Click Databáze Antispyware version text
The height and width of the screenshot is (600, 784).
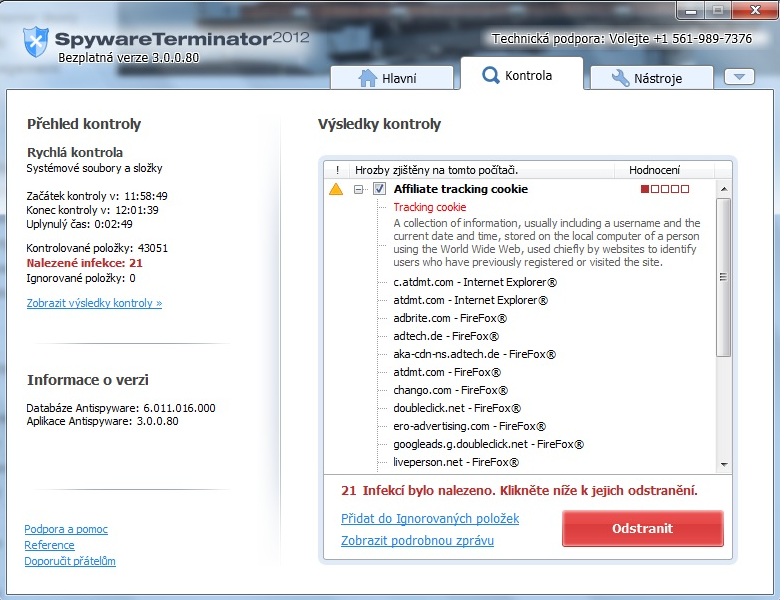tap(121, 408)
